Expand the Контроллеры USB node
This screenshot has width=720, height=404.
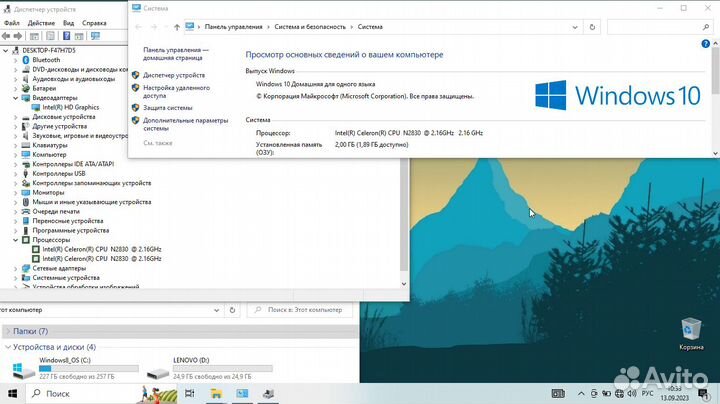[16, 174]
